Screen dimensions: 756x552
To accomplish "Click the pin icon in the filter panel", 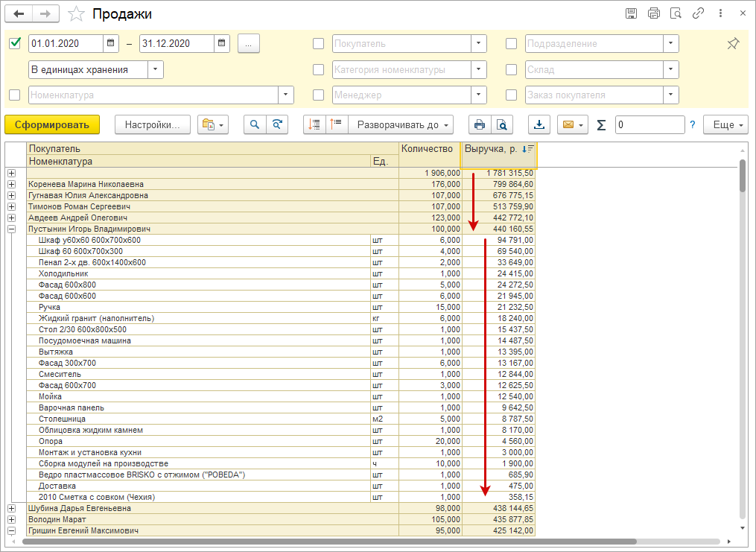I will tap(733, 44).
